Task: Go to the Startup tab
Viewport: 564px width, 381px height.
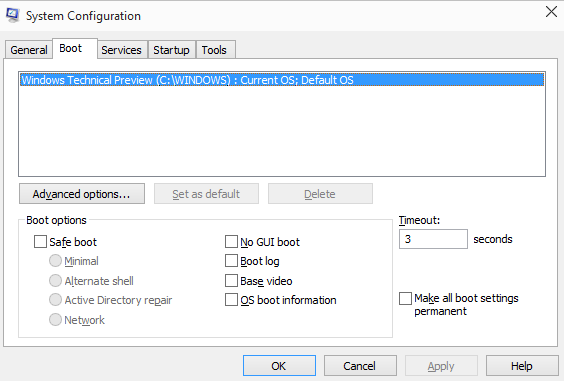Action: pos(172,50)
